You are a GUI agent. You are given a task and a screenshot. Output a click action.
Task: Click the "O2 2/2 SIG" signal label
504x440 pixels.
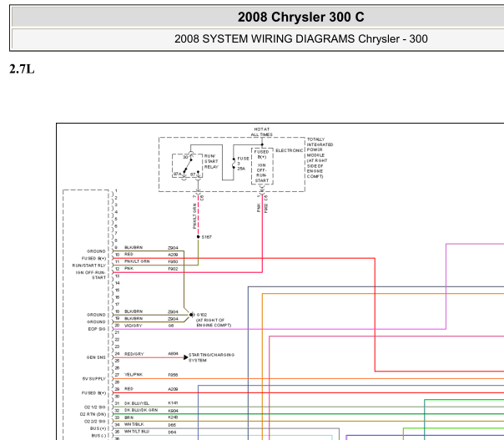pos(95,422)
